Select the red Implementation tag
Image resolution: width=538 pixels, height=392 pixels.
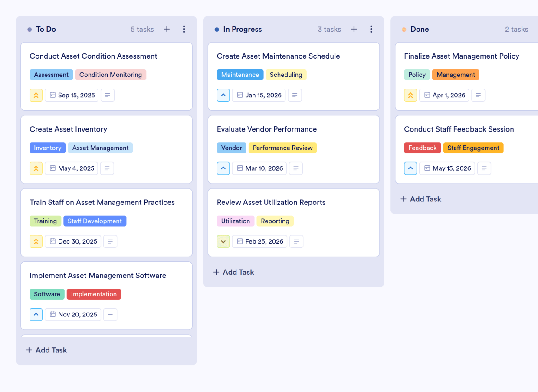tap(94, 294)
